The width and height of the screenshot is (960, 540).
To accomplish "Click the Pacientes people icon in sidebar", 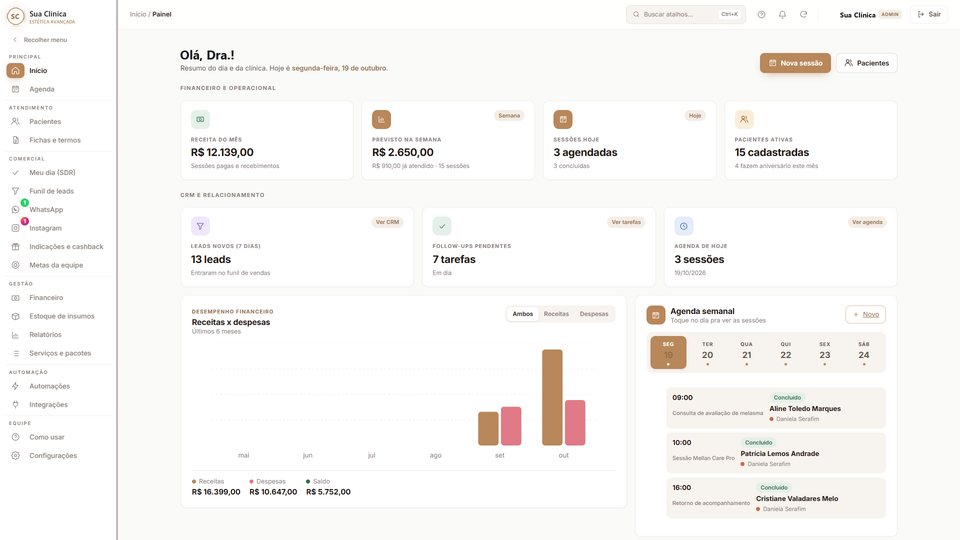I will [15, 121].
